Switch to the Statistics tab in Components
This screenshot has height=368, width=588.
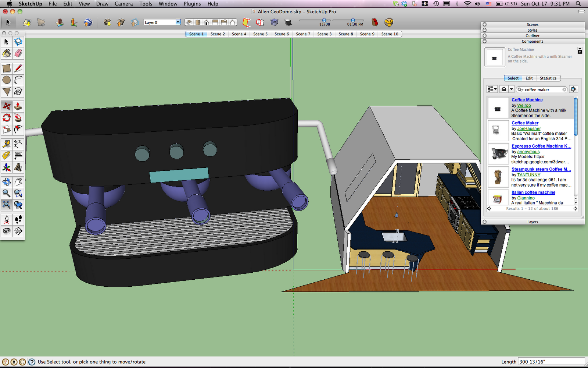pos(548,78)
